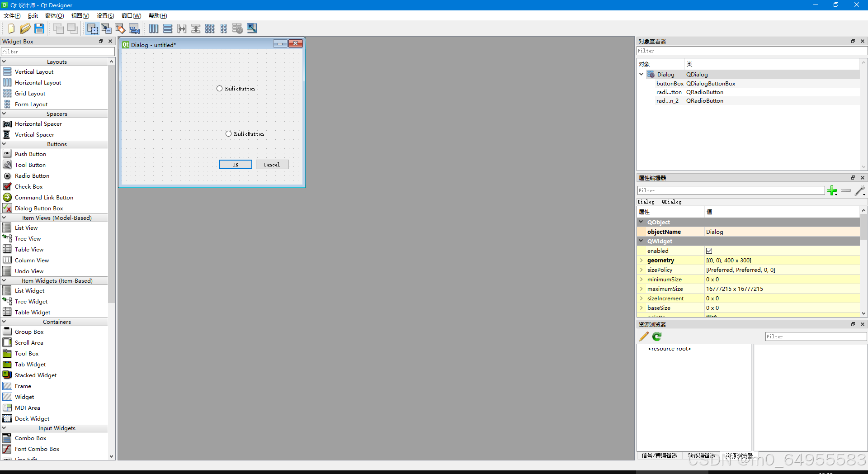
Task: Open the 窗体(O) menu
Action: [x=55, y=15]
